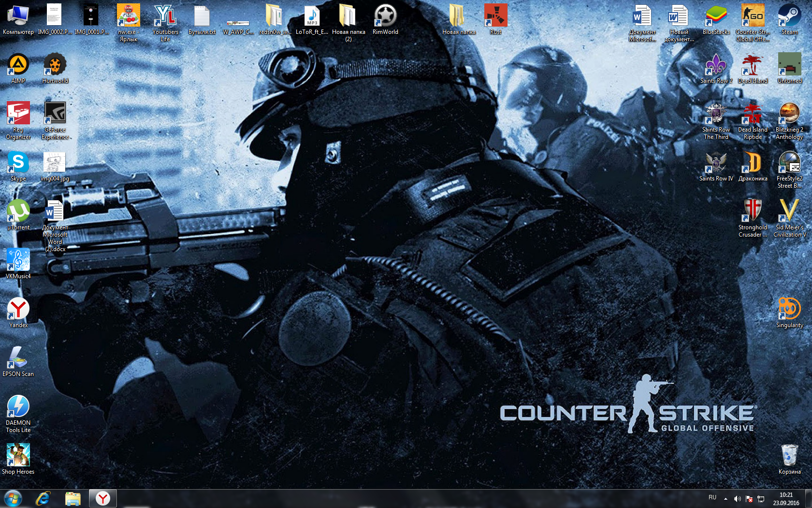Viewport: 812px width, 508px height.
Task: Launch the Youtubers Life shortcut
Action: tap(165, 23)
